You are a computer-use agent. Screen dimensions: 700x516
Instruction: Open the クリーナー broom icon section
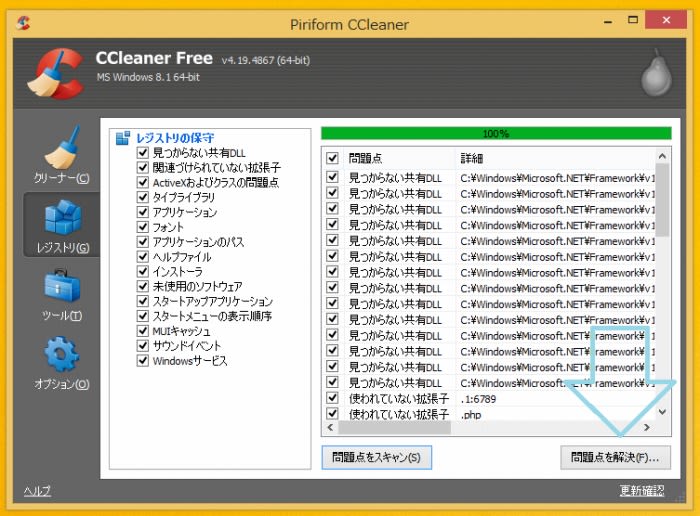(61, 153)
